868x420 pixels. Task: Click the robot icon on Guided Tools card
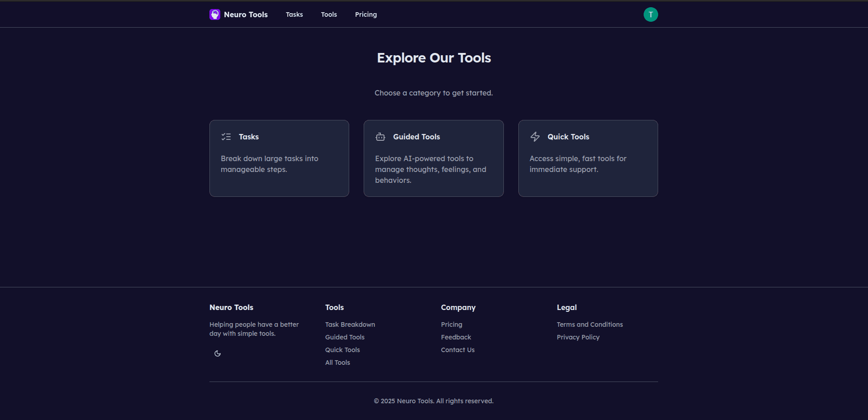click(x=380, y=137)
